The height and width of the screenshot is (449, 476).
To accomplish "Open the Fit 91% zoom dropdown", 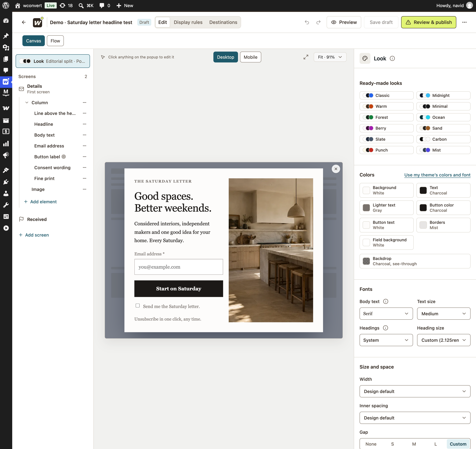I will click(x=330, y=57).
